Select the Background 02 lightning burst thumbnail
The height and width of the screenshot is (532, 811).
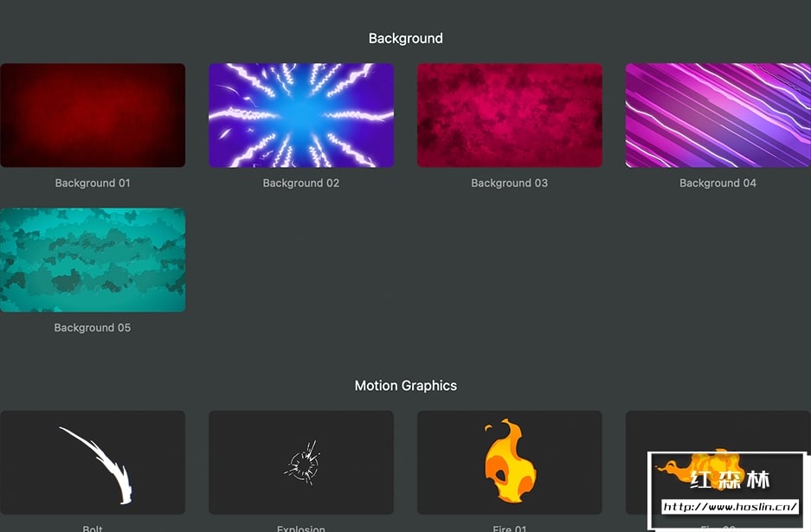click(x=301, y=115)
